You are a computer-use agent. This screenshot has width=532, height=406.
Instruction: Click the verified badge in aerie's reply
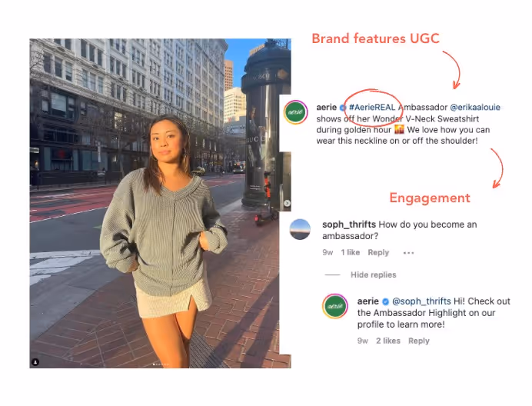coord(385,301)
